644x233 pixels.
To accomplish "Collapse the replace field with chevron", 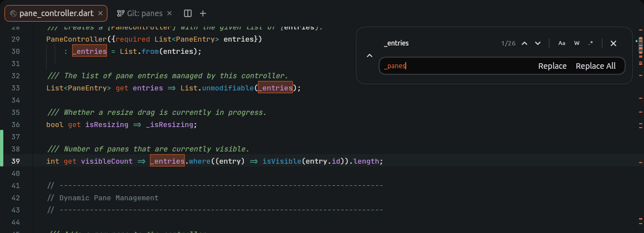I will [369, 56].
